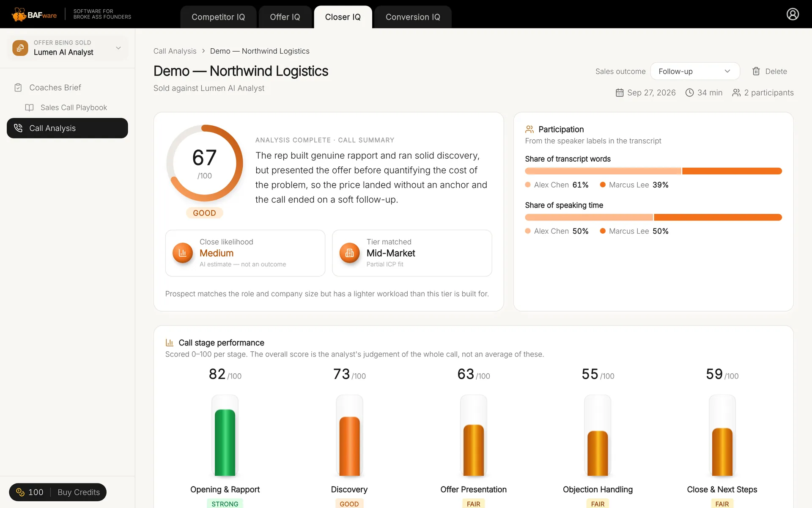812x508 pixels.
Task: Switch to the Competitor IQ tab
Action: (x=218, y=17)
